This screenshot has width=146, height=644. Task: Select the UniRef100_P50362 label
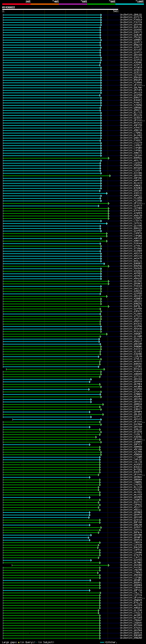coord(131,37)
